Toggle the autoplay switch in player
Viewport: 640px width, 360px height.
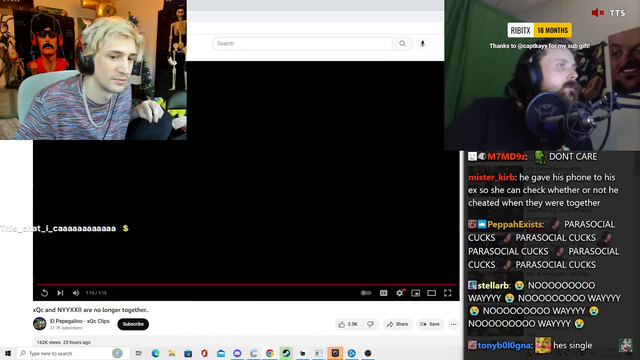point(366,293)
